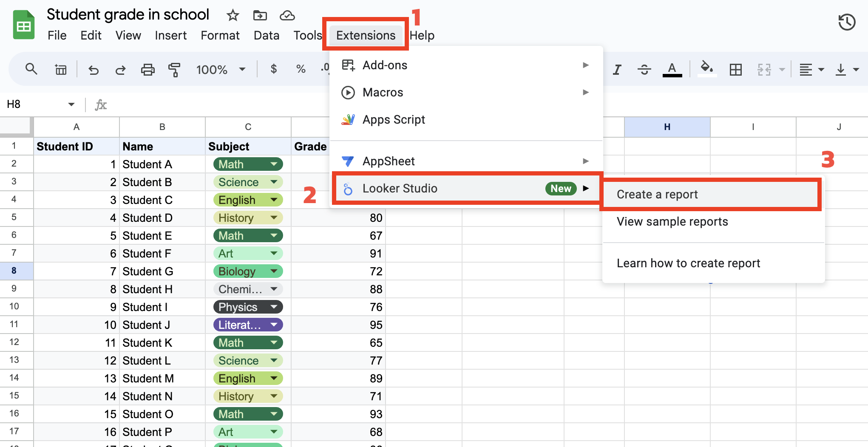Image resolution: width=868 pixels, height=447 pixels.
Task: Open View sample reports
Action: (x=672, y=221)
